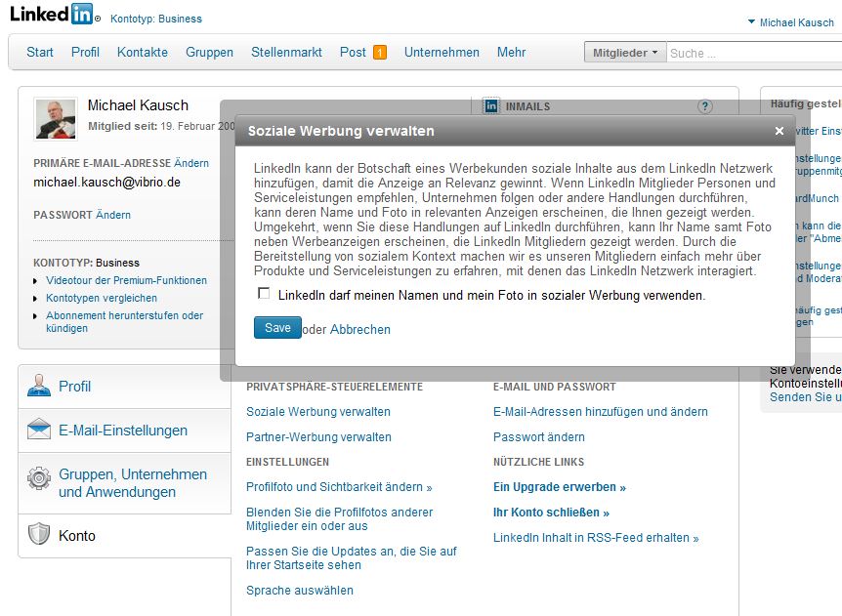The image size is (842, 616).
Task: Click the Konto shield icon
Action: (39, 534)
